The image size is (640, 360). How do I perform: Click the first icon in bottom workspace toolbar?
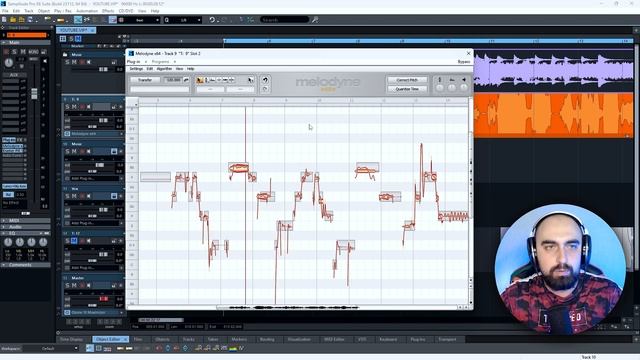pos(90,348)
